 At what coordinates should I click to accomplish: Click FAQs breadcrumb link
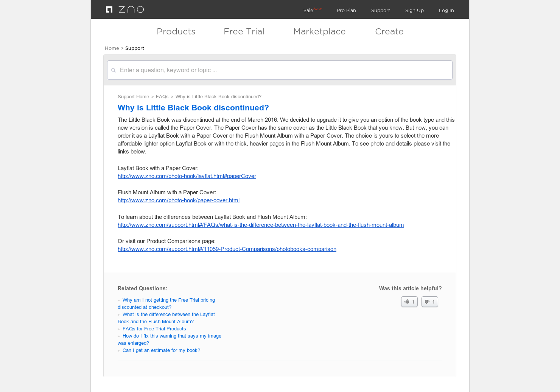click(162, 97)
